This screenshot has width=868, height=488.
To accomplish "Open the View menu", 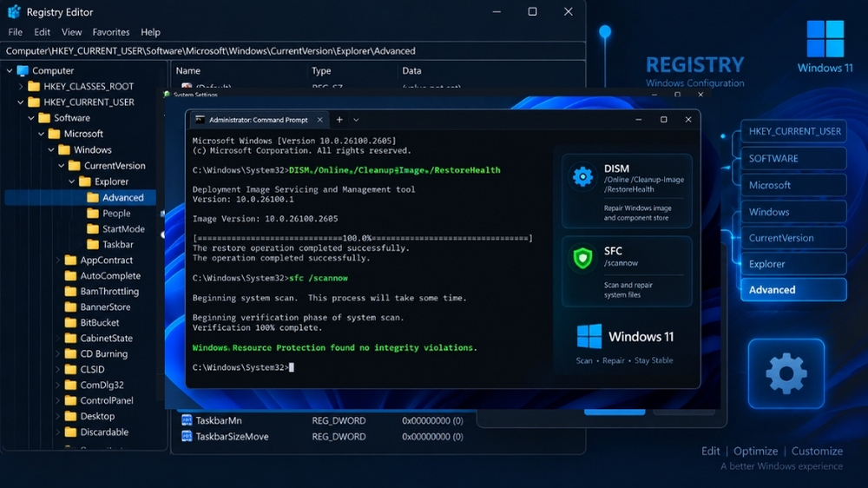I will pyautogui.click(x=71, y=32).
